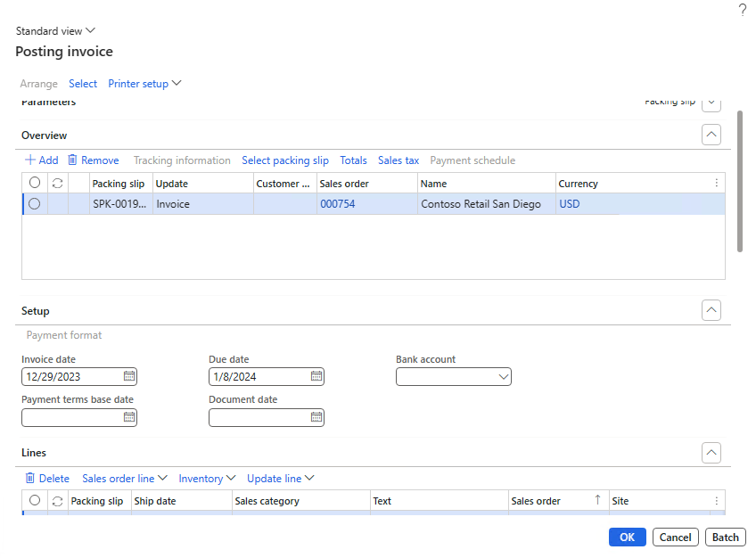
Task: Click the Invoice update cell
Action: coord(203,204)
